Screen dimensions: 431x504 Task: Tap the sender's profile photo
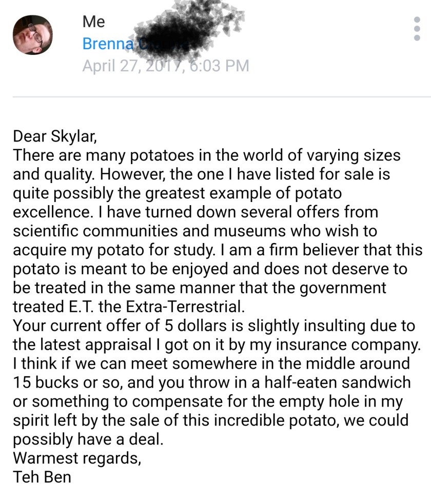[32, 35]
